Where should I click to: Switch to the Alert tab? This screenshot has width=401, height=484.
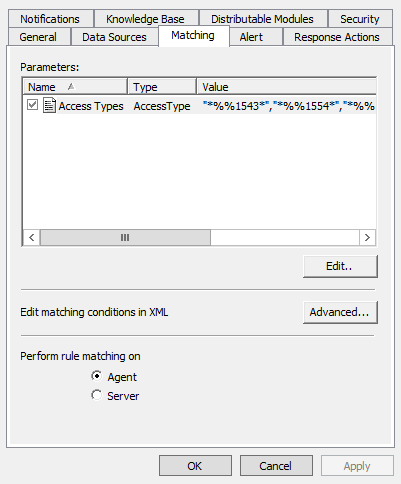(251, 37)
